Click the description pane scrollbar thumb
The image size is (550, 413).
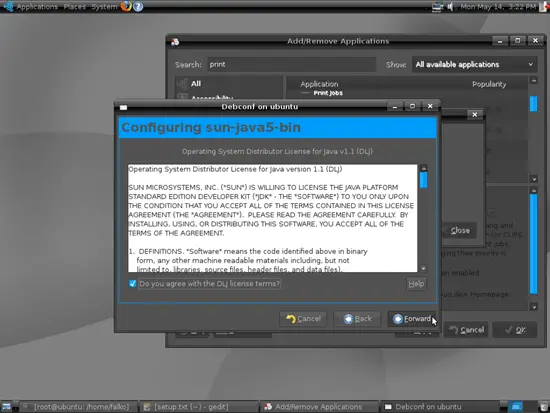pyautogui.click(x=534, y=244)
